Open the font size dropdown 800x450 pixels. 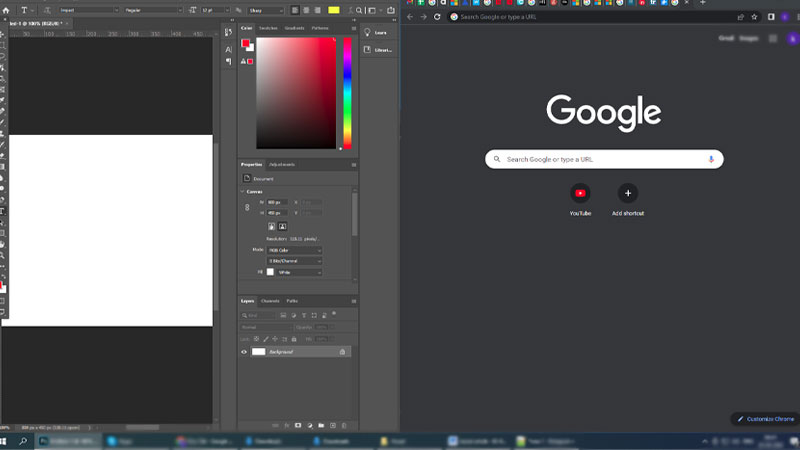(x=215, y=10)
